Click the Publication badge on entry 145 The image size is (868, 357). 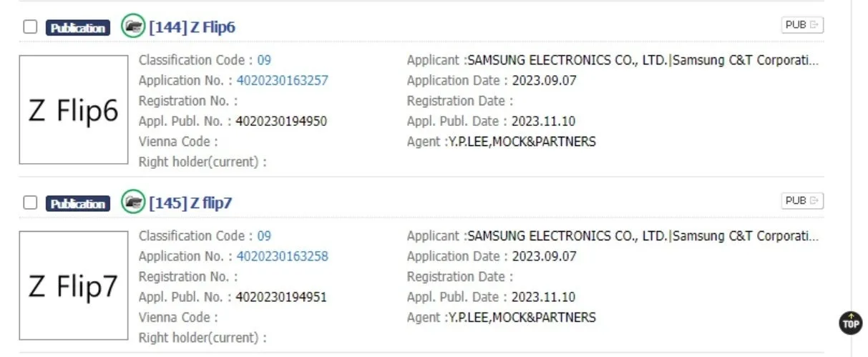78,204
